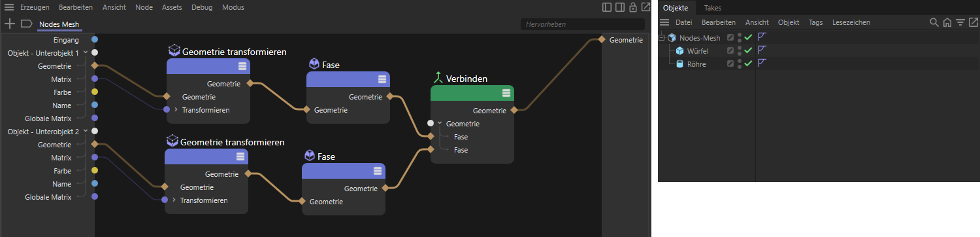This screenshot has height=237, width=980.
Task: Open the menu icon on upper Fase node
Action: [x=382, y=79]
